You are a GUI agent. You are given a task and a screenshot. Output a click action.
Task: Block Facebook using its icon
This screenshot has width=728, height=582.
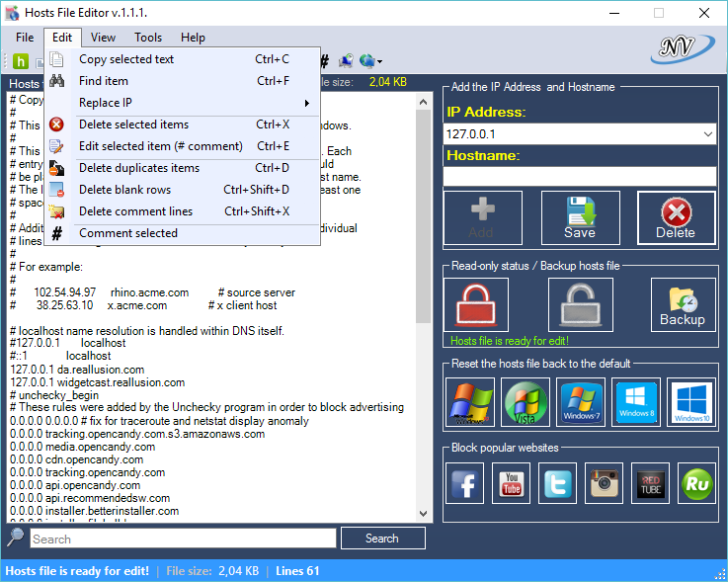tap(467, 483)
